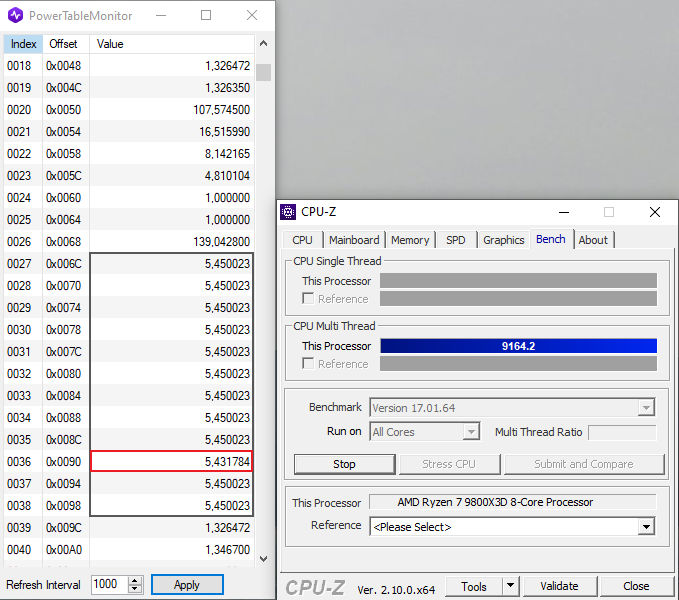Click Submit and Compare button

point(584,464)
